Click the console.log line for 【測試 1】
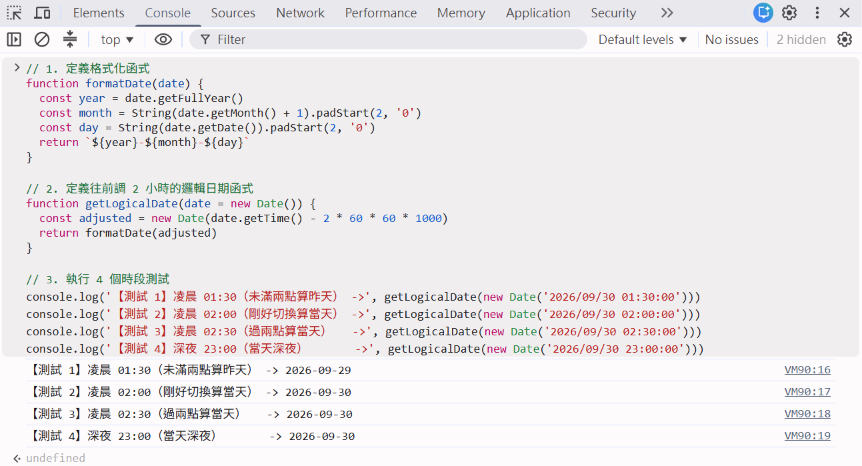Image resolution: width=862 pixels, height=466 pixels. pyautogui.click(x=363, y=297)
